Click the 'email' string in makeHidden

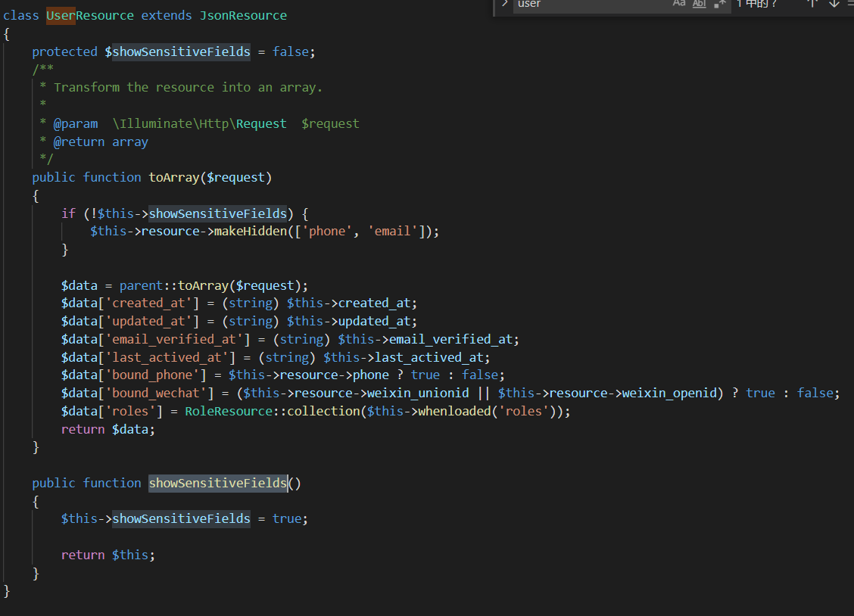point(393,232)
